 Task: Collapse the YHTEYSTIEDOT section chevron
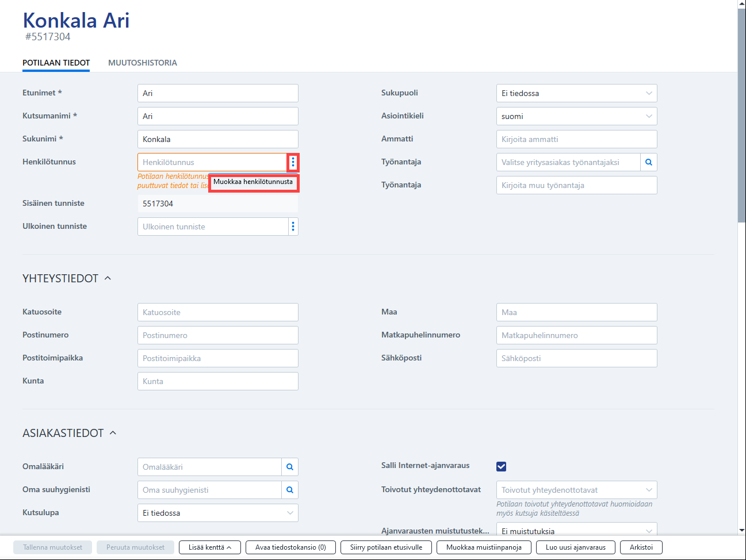pyautogui.click(x=108, y=278)
